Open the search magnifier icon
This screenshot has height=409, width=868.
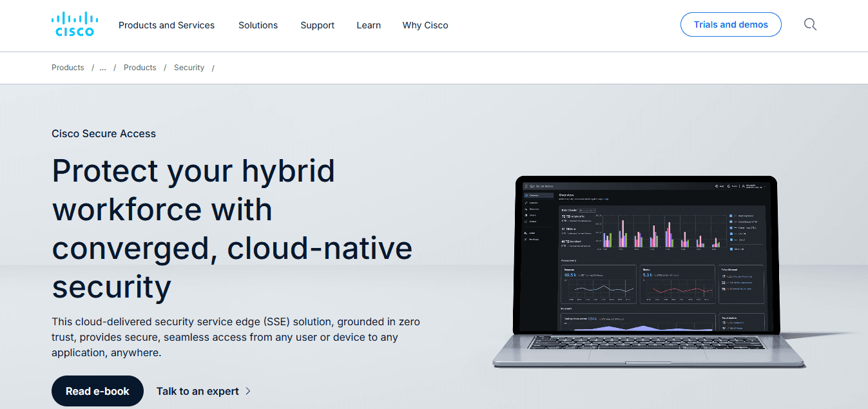coord(810,25)
